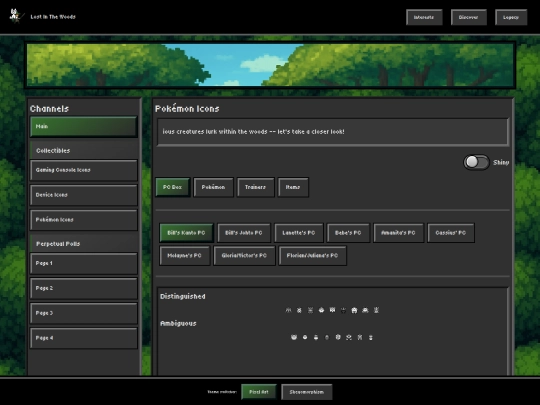This screenshot has height=405, width=540.
Task: Click the Collectibles section header
Action: (x=84, y=150)
